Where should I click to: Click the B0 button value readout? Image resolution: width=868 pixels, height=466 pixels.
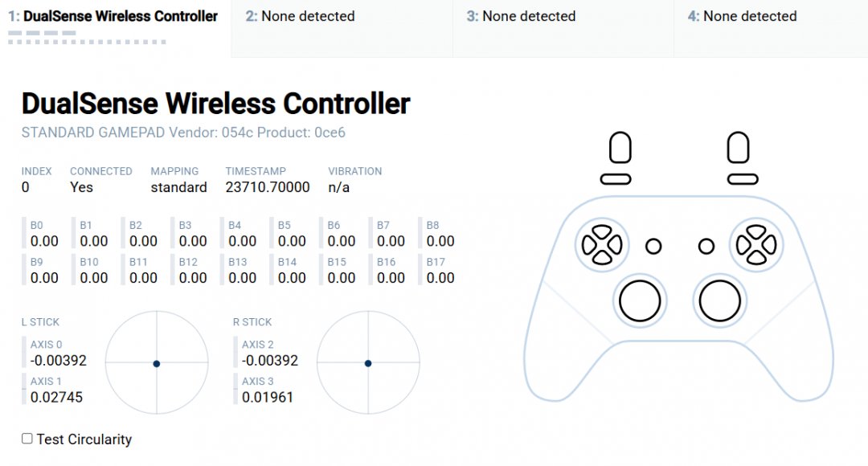tap(44, 241)
